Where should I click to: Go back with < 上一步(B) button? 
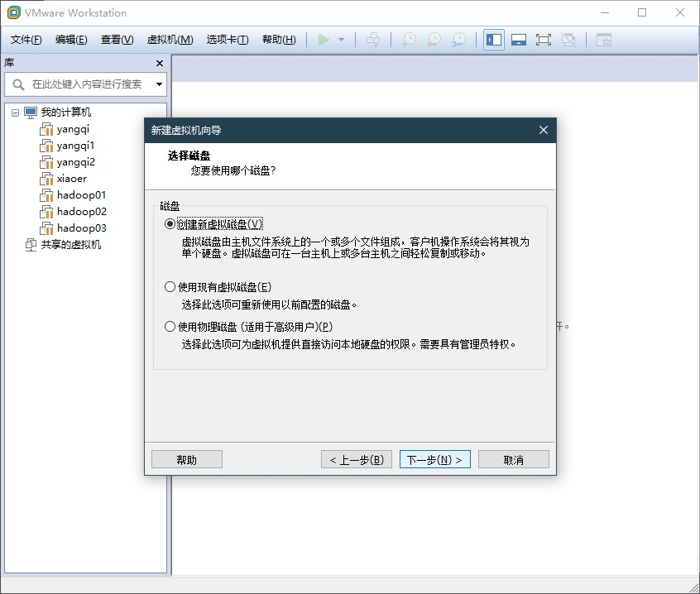click(357, 459)
